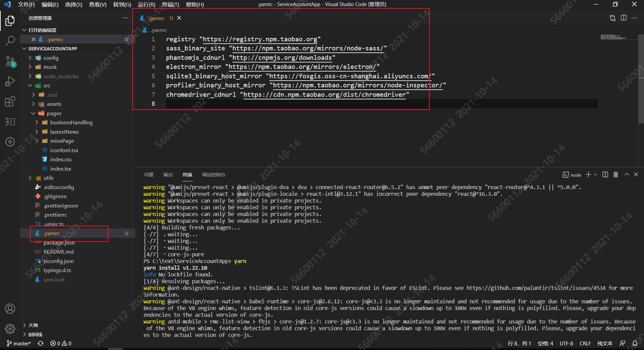644x350 pixels.
Task: Click the notifications bell in status bar
Action: coord(635,343)
